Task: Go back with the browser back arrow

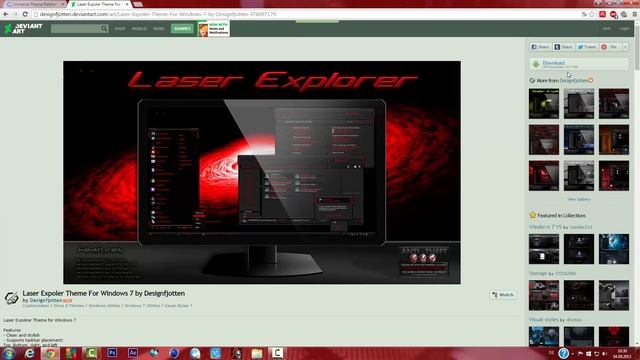Action: click(6, 14)
